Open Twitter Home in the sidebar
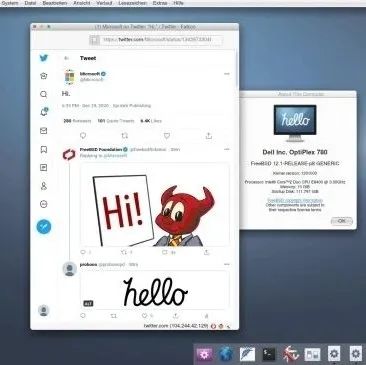 (44, 76)
